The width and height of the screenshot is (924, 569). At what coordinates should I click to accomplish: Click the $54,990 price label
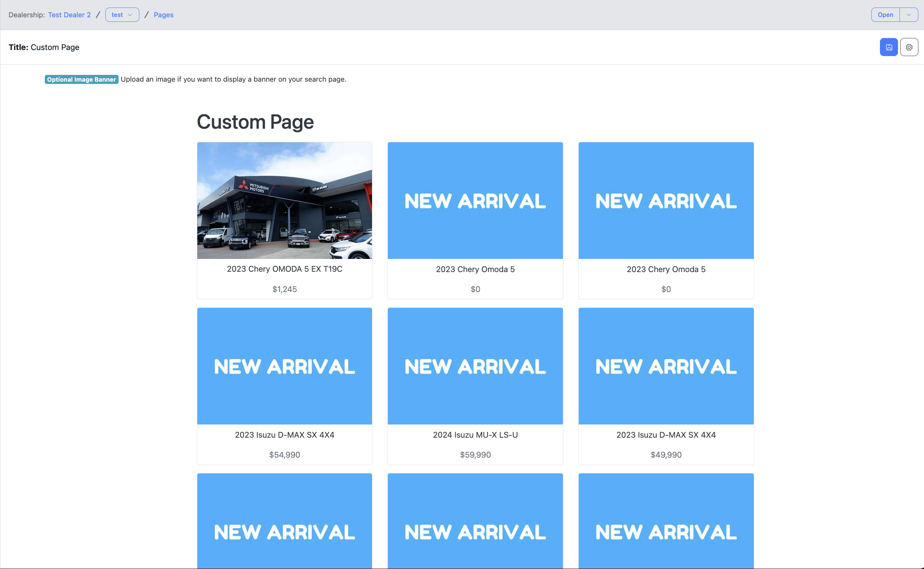[285, 455]
